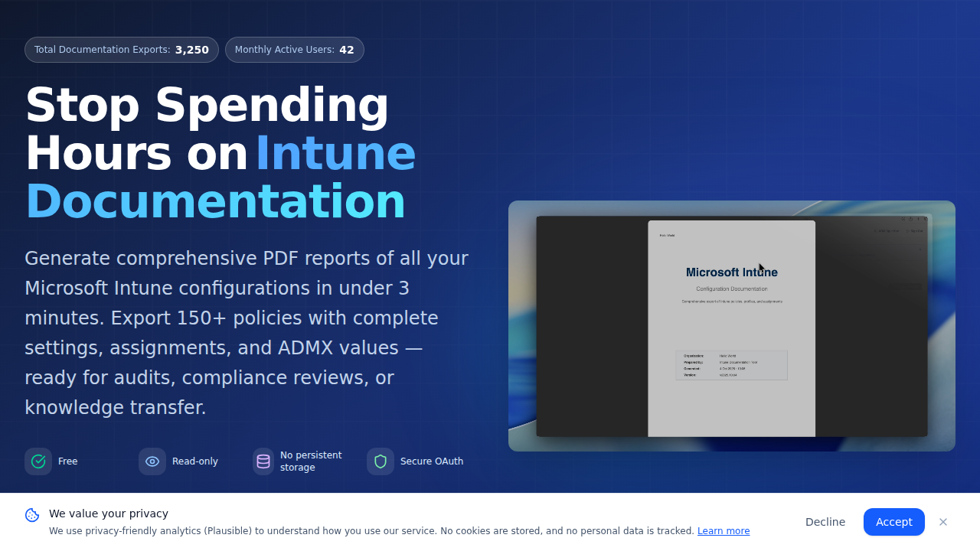Click the Monthly Active Users badge
980x551 pixels.
[295, 50]
